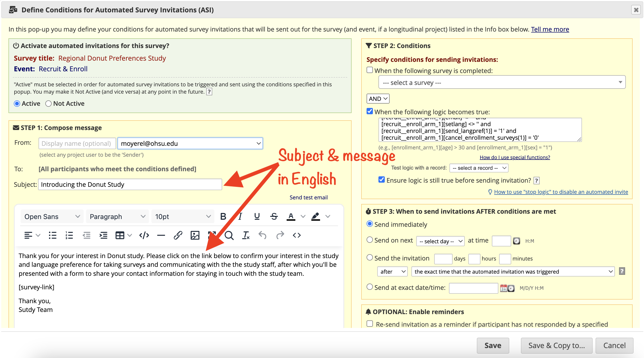Toggle Ensure logic is still true checkbox

[x=382, y=180]
